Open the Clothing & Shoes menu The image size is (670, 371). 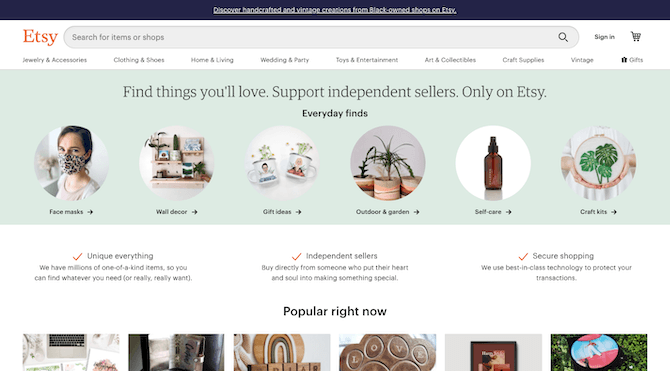click(139, 60)
